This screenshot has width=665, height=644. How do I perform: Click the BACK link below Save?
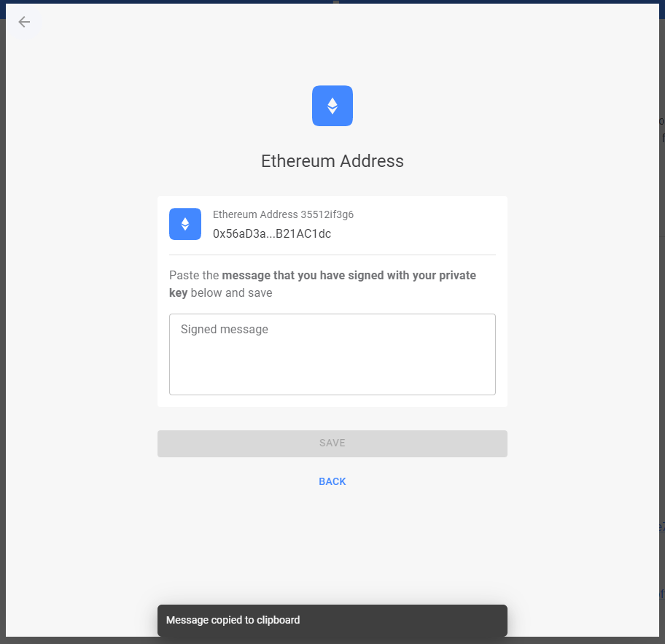point(332,481)
